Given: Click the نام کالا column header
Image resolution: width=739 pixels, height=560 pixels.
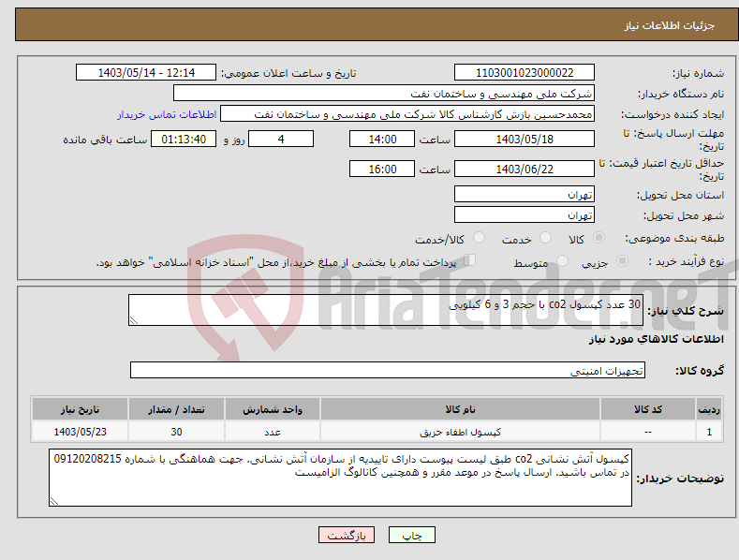Looking at the screenshot, I should [460, 408].
